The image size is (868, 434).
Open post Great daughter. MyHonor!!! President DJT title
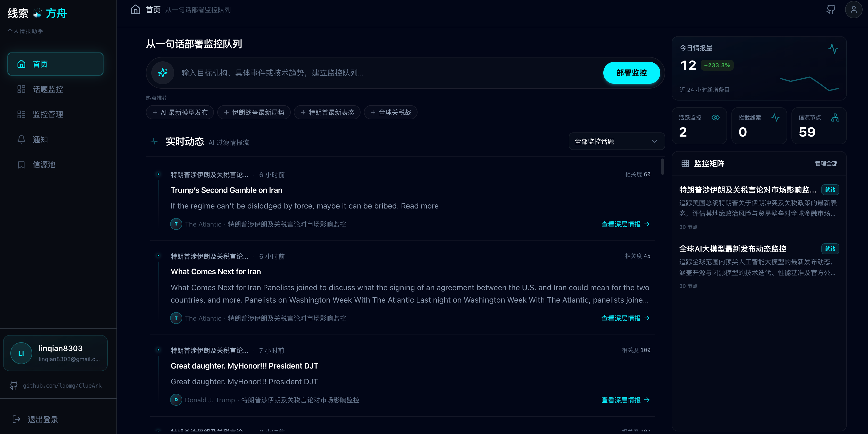coord(244,366)
